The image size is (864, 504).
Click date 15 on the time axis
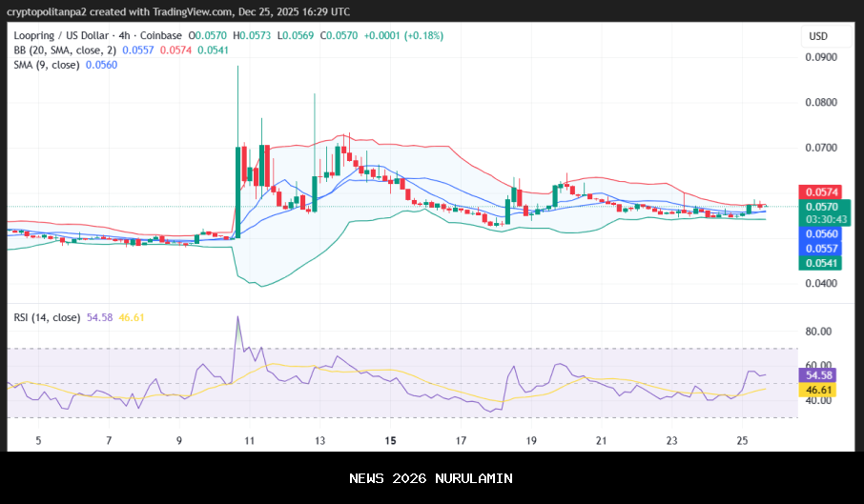pos(390,441)
